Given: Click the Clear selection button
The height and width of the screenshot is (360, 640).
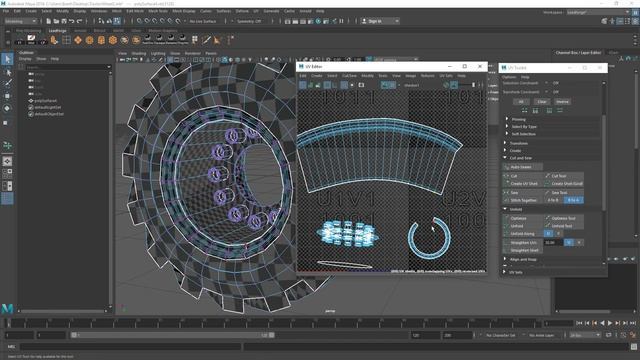Looking at the screenshot, I should (x=542, y=101).
